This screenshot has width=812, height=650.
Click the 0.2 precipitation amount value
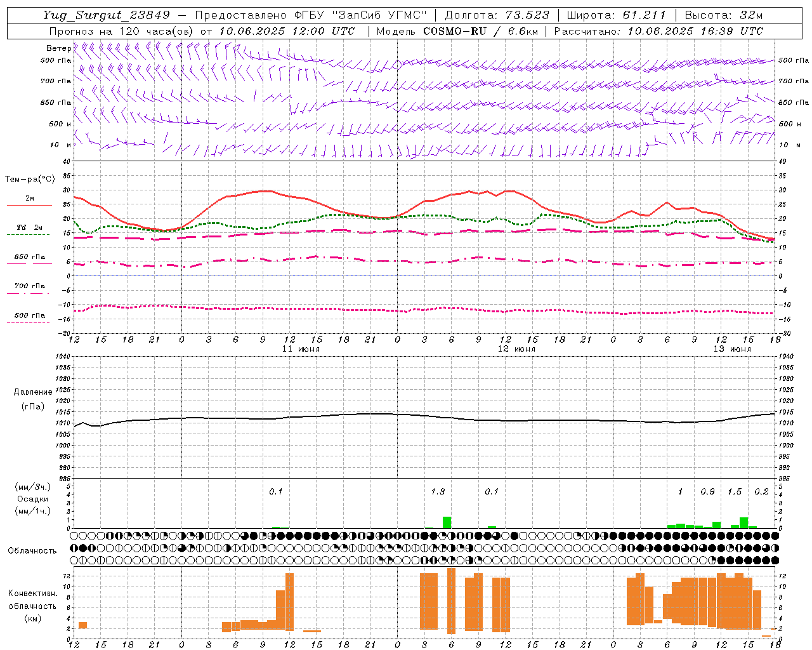coord(761,492)
